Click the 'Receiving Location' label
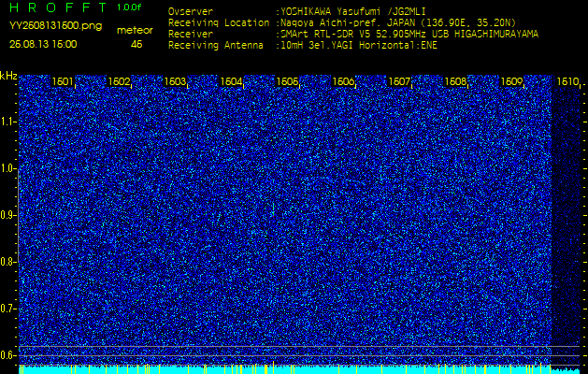 click(219, 22)
